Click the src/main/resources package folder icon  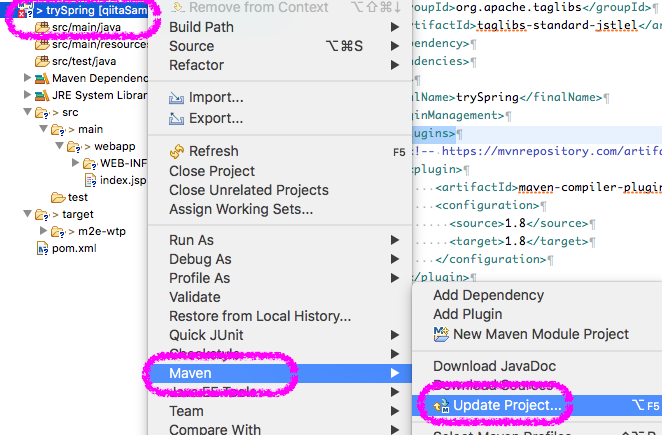[42, 44]
